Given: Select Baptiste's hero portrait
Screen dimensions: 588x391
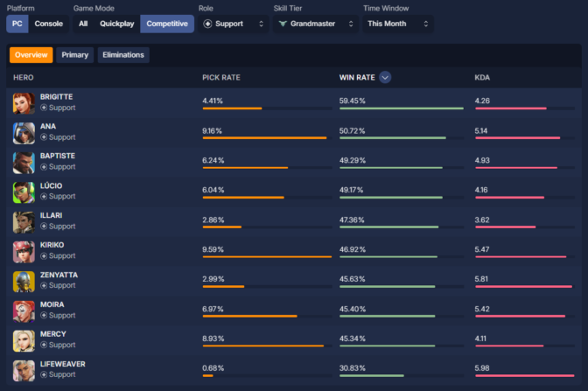Looking at the screenshot, I should (x=24, y=163).
